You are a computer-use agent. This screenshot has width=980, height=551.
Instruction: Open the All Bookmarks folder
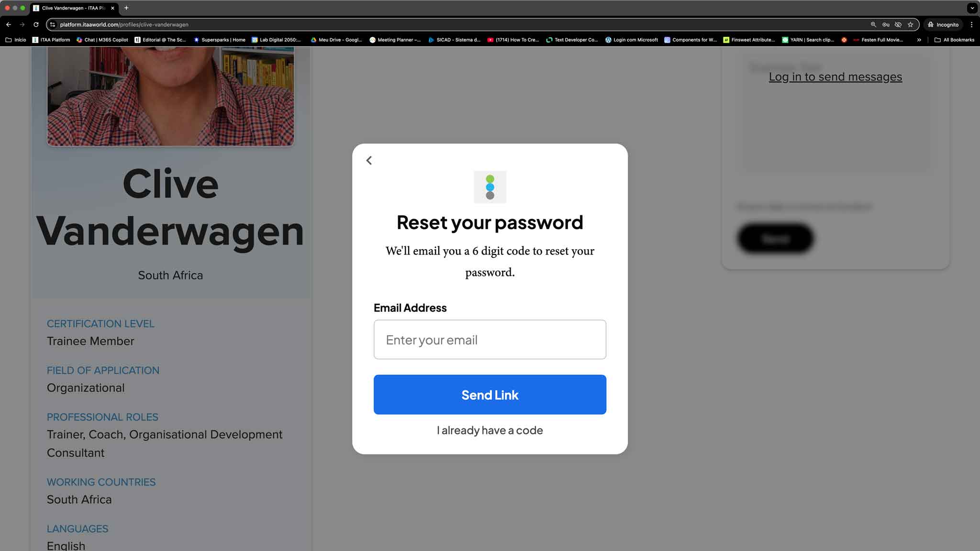click(x=954, y=40)
